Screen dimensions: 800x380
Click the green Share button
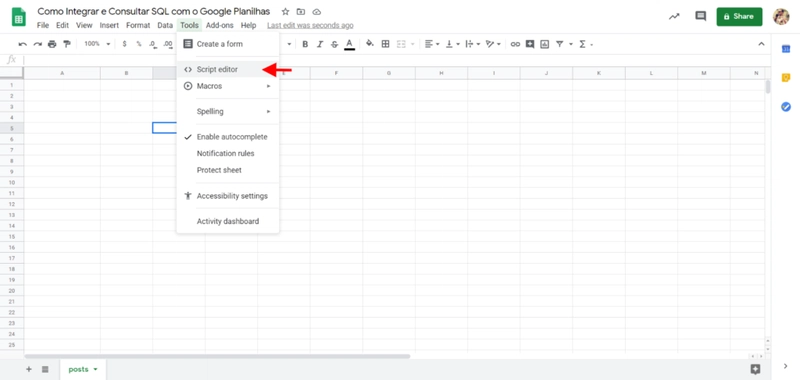(739, 16)
